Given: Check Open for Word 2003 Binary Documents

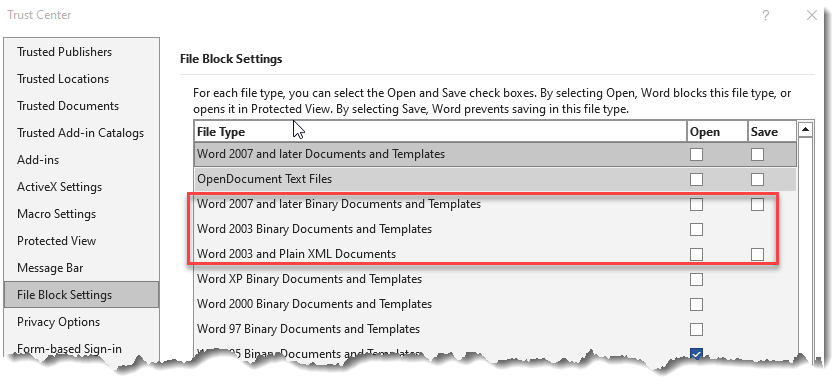Looking at the screenshot, I should (x=696, y=229).
